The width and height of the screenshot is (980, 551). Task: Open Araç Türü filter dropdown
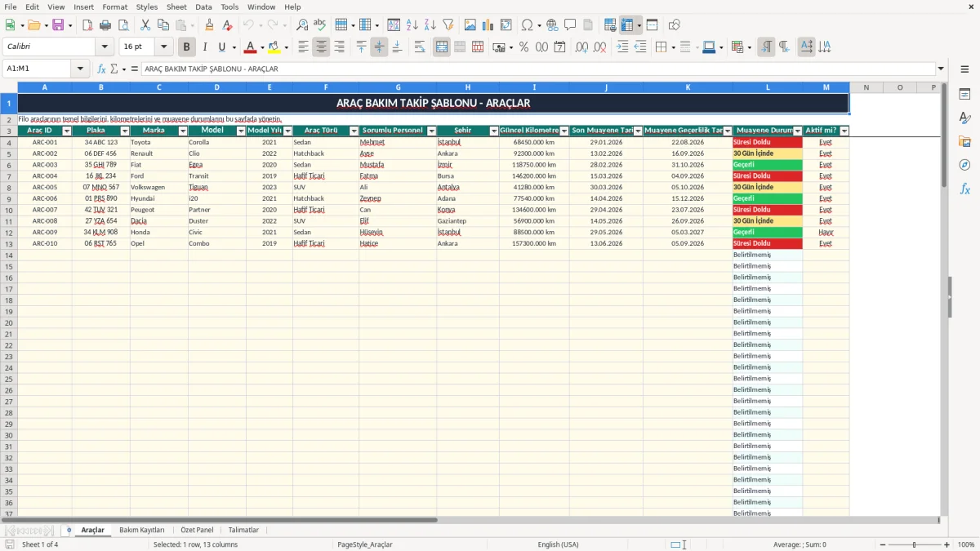354,131
